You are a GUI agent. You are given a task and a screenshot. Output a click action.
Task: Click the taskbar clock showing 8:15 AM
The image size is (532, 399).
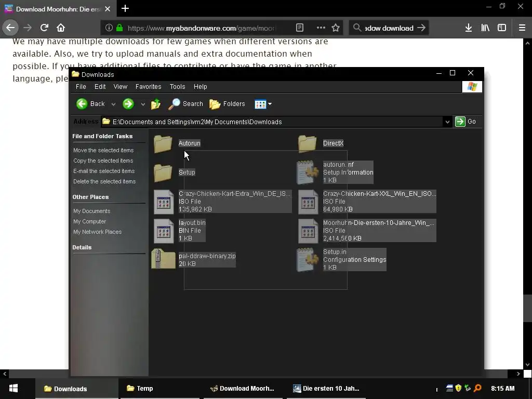(503, 389)
